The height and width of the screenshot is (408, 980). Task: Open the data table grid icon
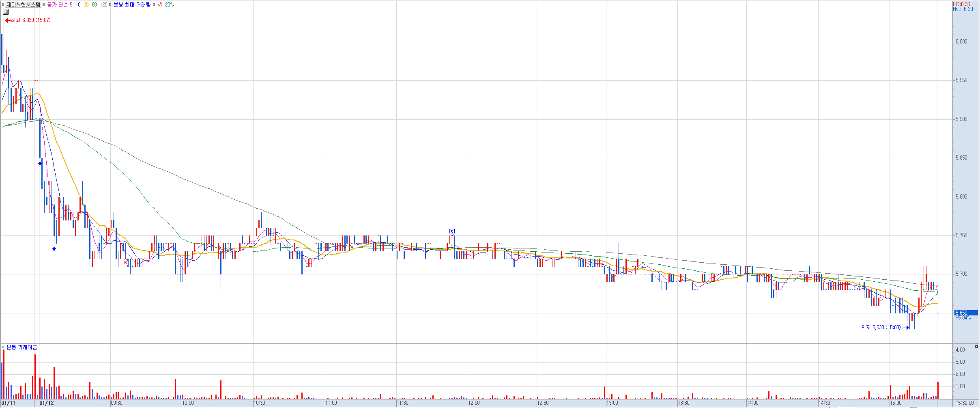coord(6,12)
